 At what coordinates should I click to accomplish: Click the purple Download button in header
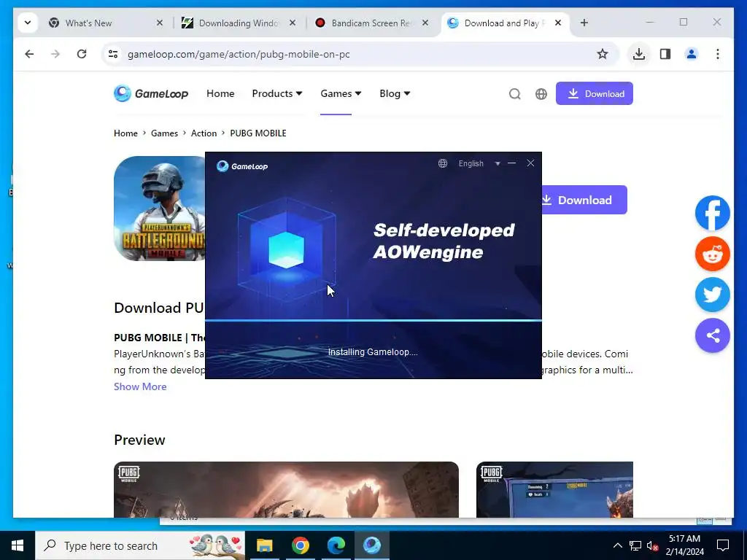tap(594, 93)
